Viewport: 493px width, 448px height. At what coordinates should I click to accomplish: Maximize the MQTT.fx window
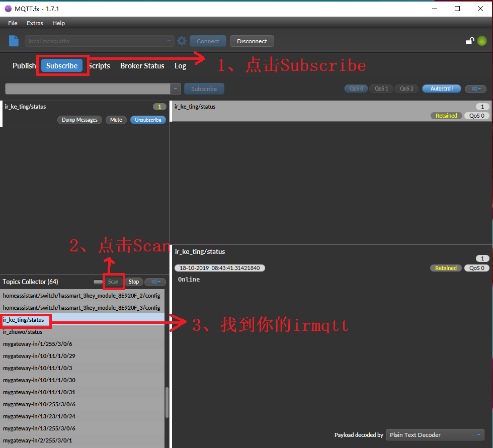point(457,9)
